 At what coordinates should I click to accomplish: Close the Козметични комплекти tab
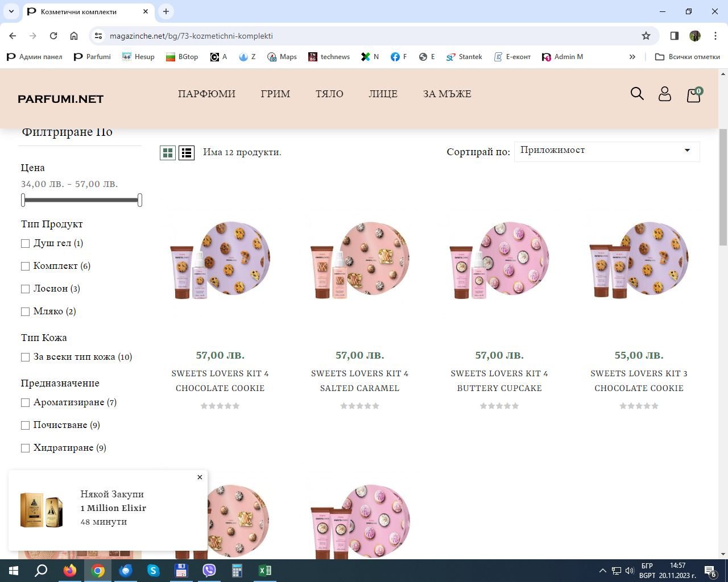(x=146, y=11)
